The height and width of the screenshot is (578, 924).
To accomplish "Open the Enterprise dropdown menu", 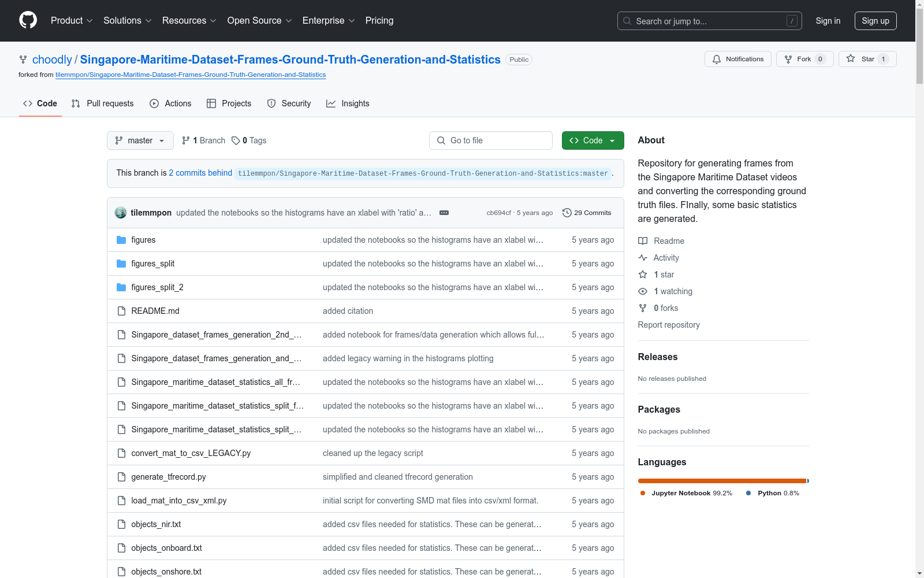I will tap(329, 20).
